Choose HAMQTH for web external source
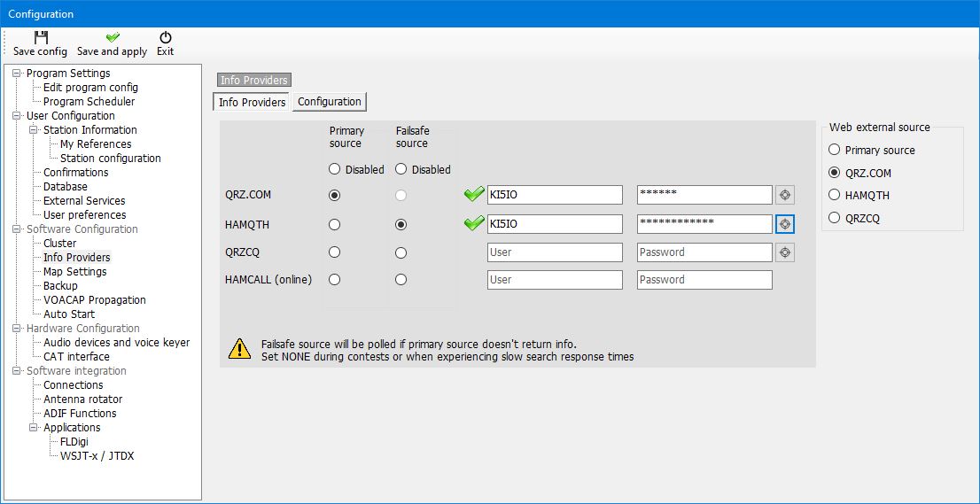 tap(834, 195)
